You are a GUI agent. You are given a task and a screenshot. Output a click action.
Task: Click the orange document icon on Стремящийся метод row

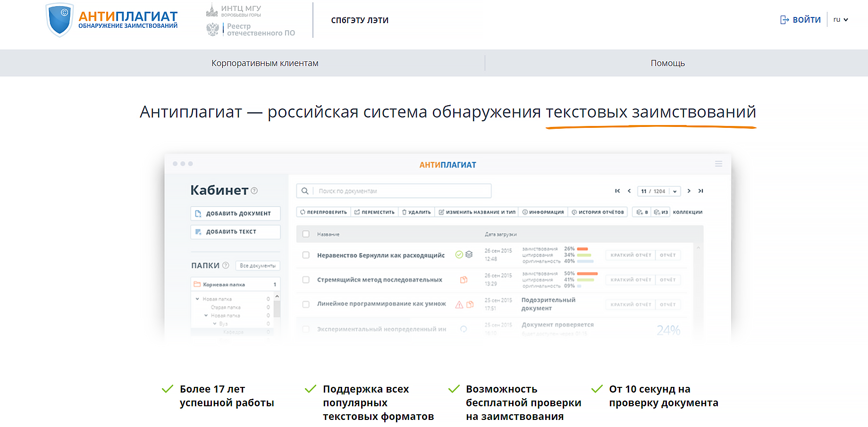[463, 280]
